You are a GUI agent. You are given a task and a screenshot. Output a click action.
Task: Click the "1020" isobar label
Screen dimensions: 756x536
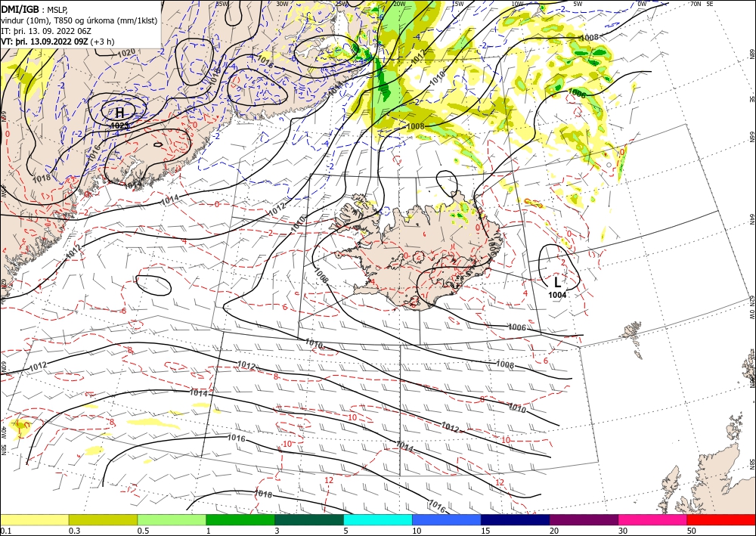(126, 52)
